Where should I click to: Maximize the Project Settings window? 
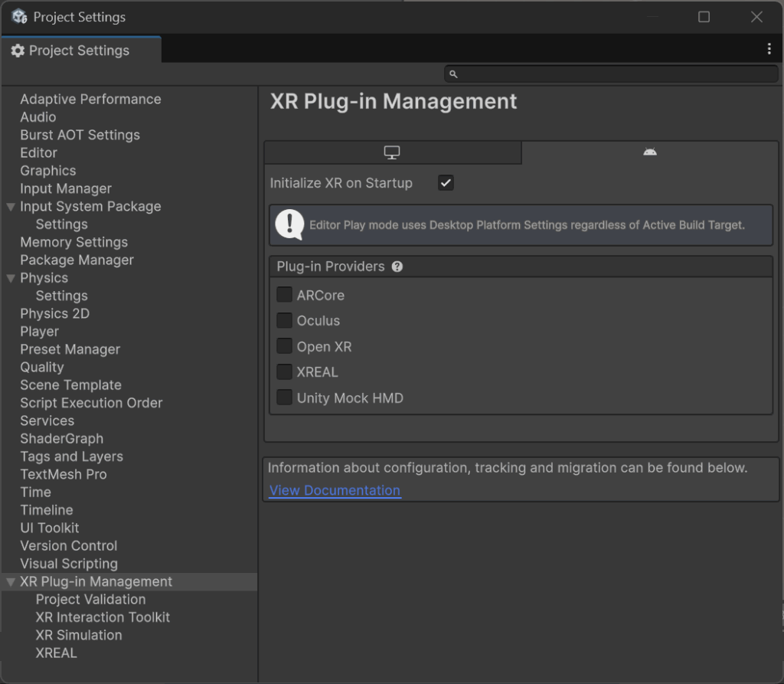pyautogui.click(x=704, y=17)
